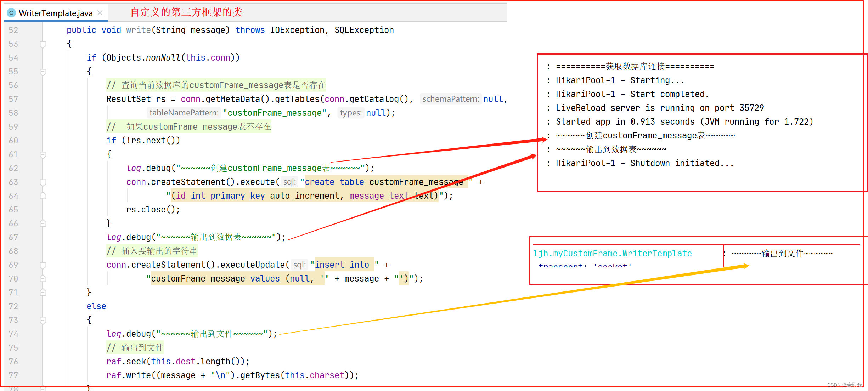
Task: Click the 'create table customFrame_message' SQL string
Action: click(x=386, y=182)
